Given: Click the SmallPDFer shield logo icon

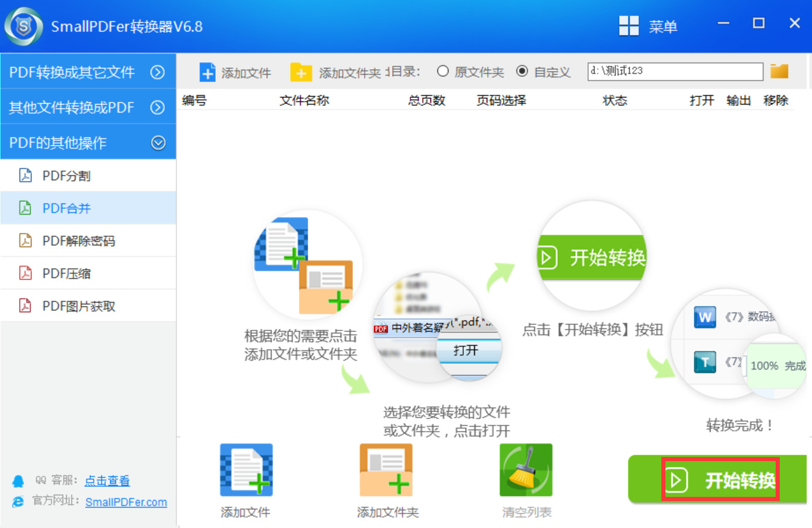Looking at the screenshot, I should pos(23,26).
